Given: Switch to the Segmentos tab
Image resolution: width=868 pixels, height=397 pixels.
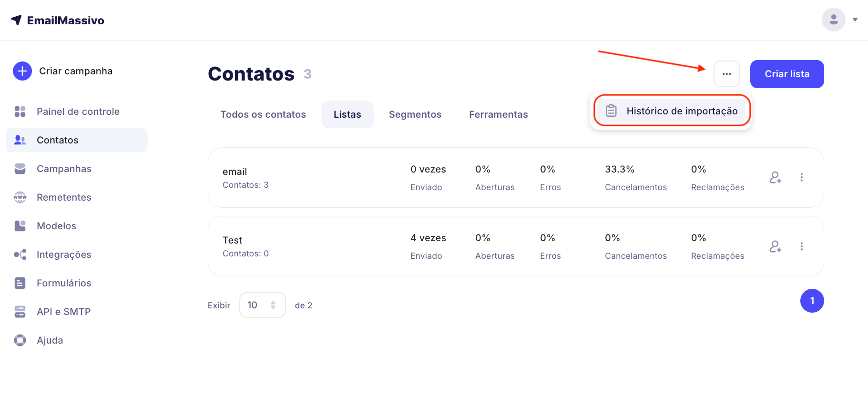Looking at the screenshot, I should coord(415,114).
